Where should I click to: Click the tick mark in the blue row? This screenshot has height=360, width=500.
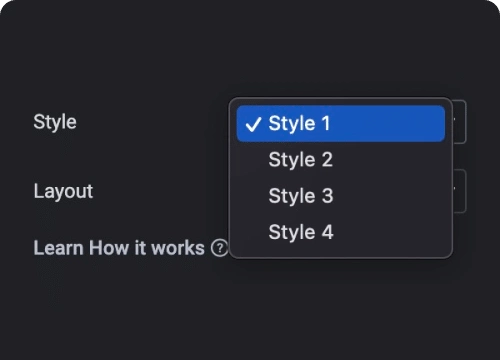coord(253,124)
